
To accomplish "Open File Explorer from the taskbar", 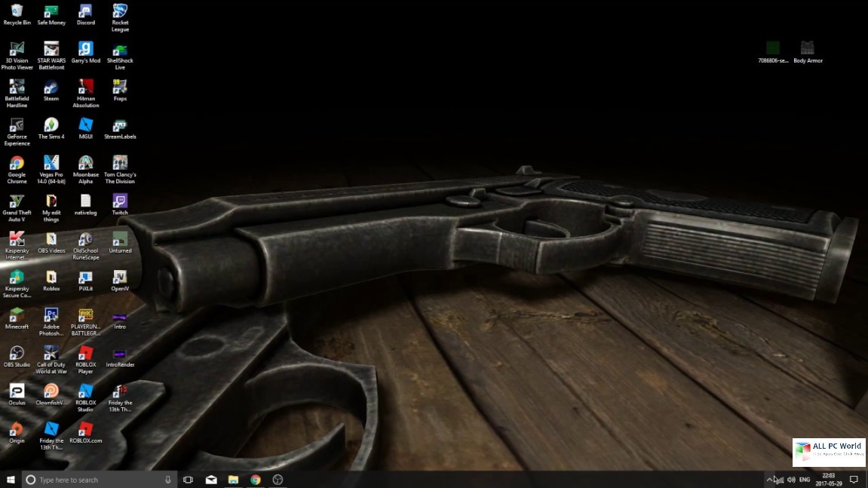I will coord(234,480).
